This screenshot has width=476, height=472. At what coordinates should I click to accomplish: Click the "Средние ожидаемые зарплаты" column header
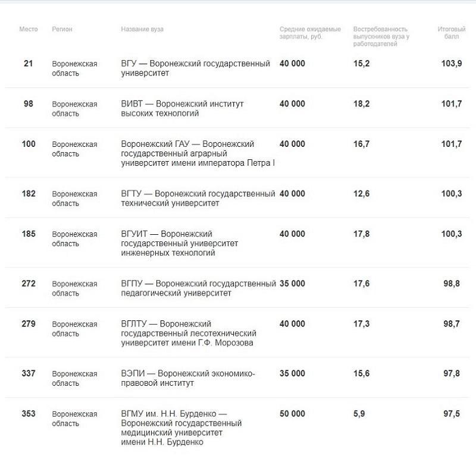(310, 33)
